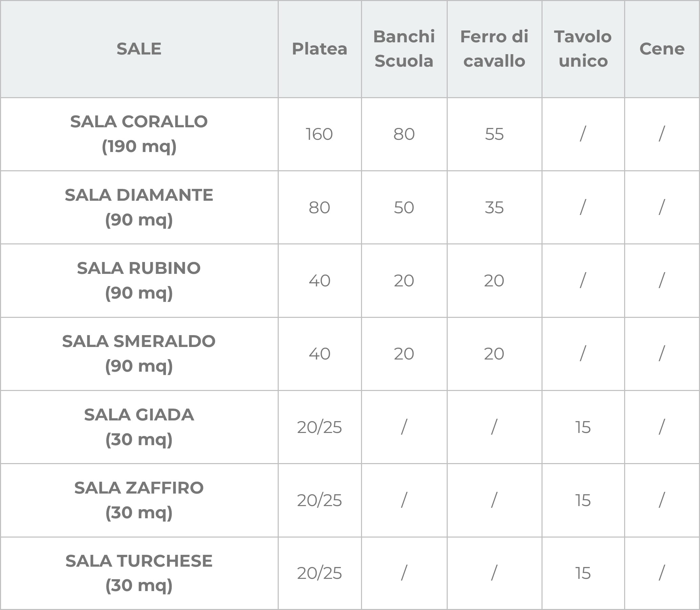Click Sala Diamante's Banchi Scuola value 50
The width and height of the screenshot is (700, 610).
[x=404, y=207]
